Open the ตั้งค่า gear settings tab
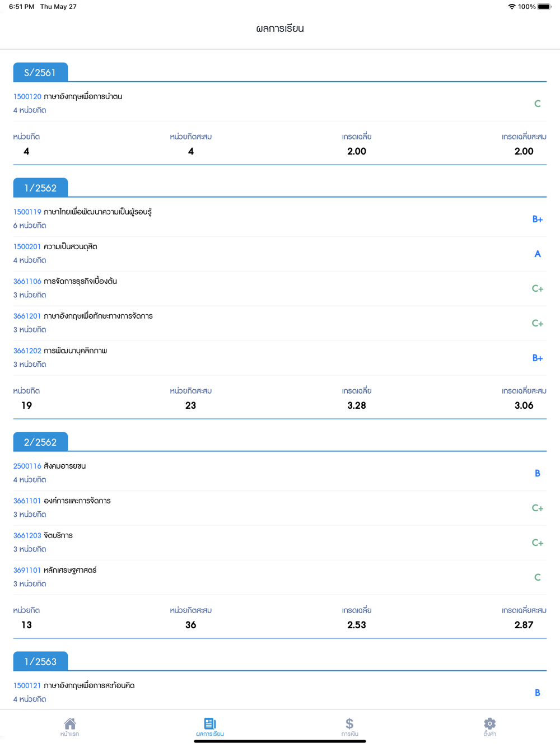 (489, 727)
